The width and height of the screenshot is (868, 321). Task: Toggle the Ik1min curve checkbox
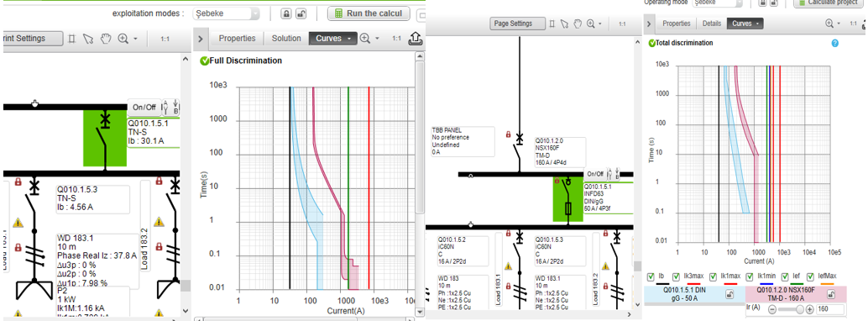(749, 276)
